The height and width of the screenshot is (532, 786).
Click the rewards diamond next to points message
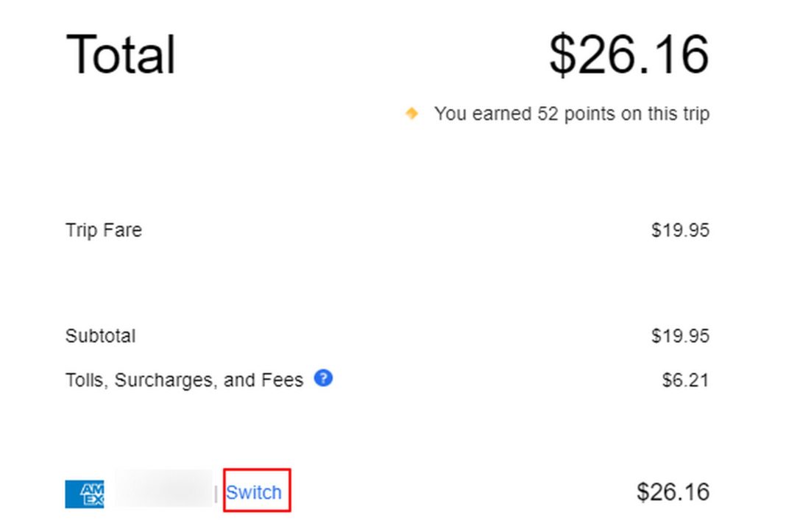[x=411, y=113]
